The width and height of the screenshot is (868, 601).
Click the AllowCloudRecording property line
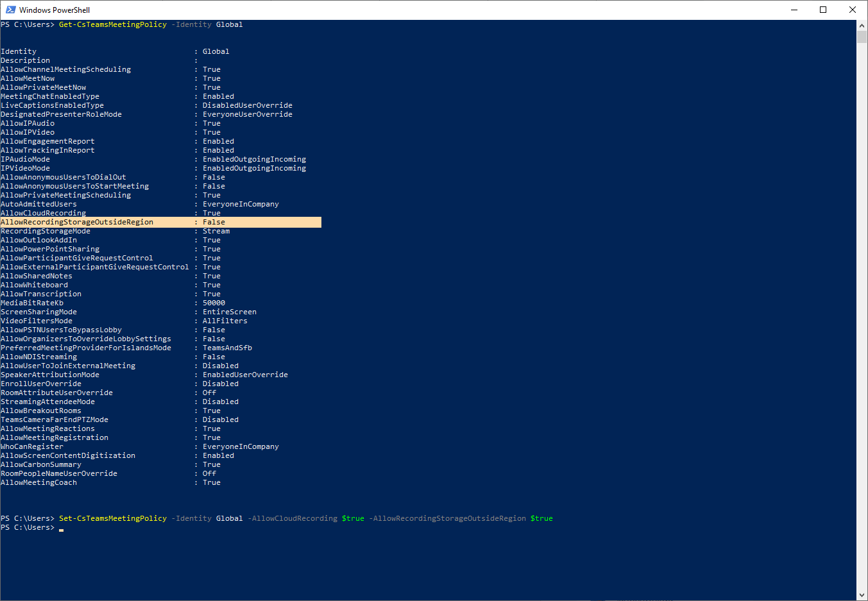tap(110, 213)
